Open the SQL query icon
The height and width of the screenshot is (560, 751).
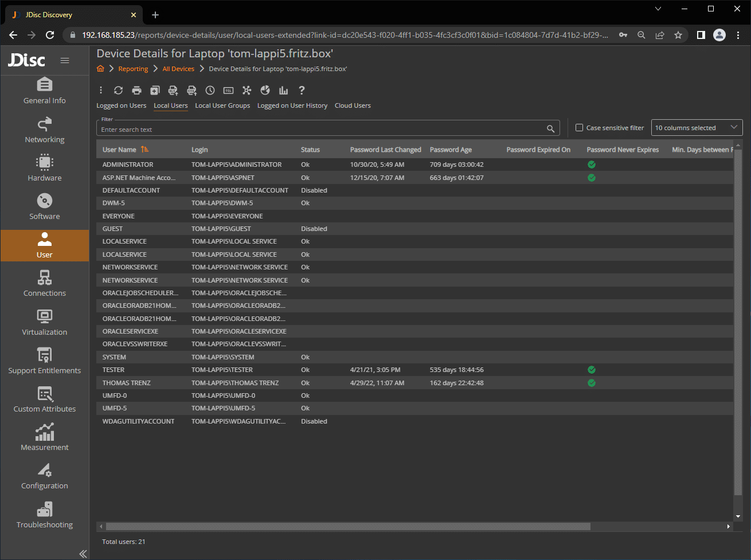pyautogui.click(x=228, y=91)
